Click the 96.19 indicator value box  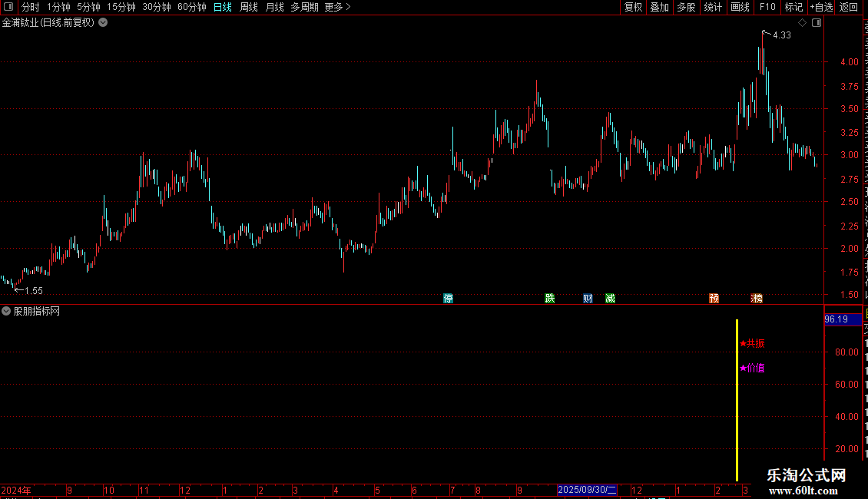coord(843,319)
